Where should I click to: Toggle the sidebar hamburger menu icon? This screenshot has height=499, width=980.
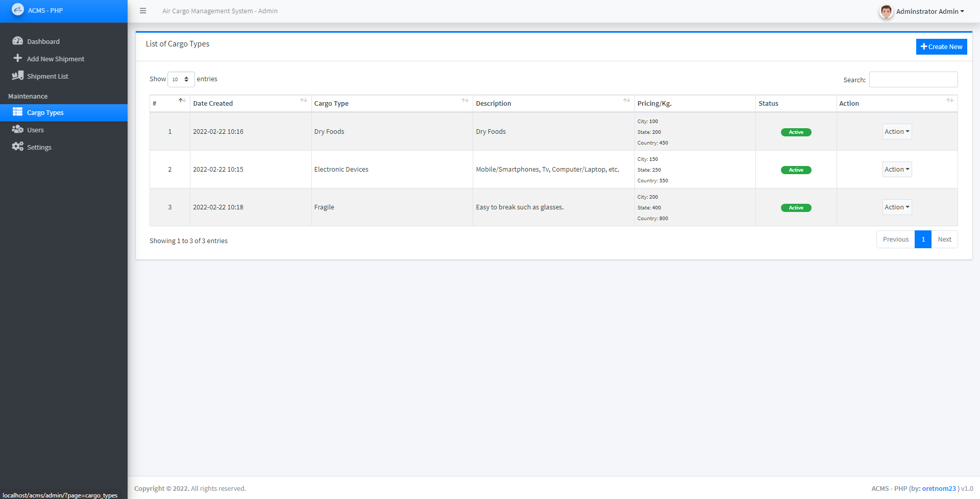[143, 11]
